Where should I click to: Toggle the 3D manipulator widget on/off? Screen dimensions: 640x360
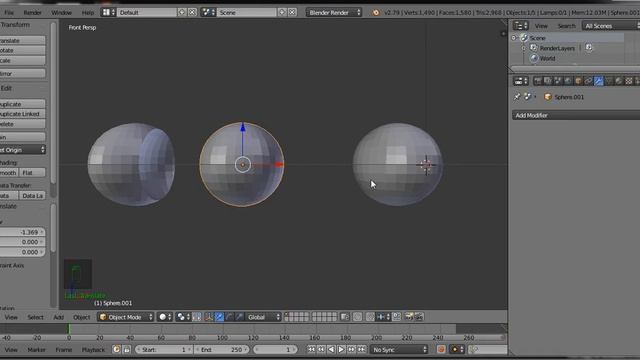[x=209, y=317]
